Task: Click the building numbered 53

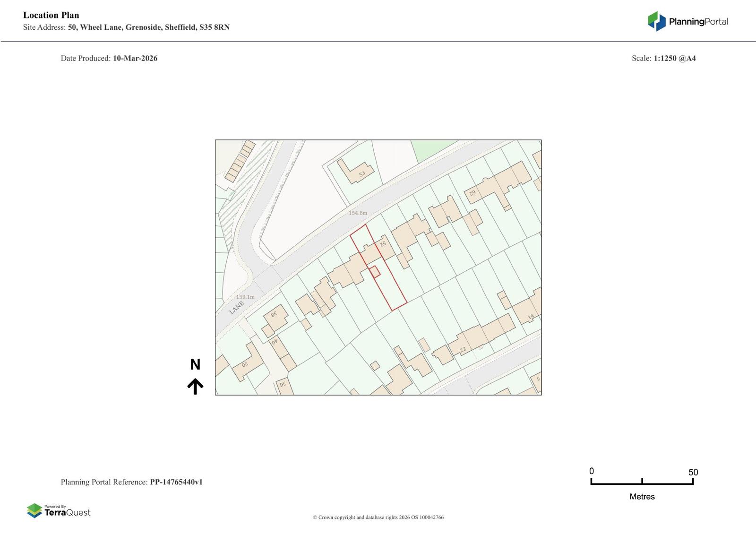Action: click(x=353, y=173)
